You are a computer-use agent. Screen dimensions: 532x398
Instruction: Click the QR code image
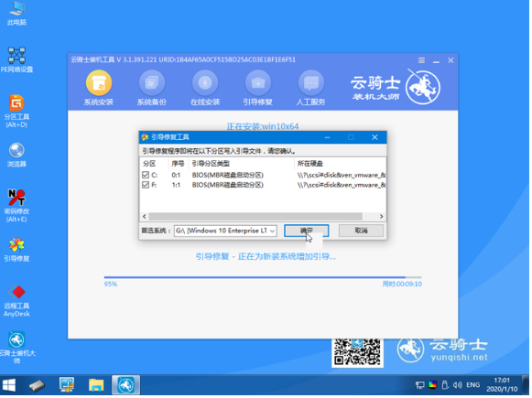pyautogui.click(x=357, y=352)
